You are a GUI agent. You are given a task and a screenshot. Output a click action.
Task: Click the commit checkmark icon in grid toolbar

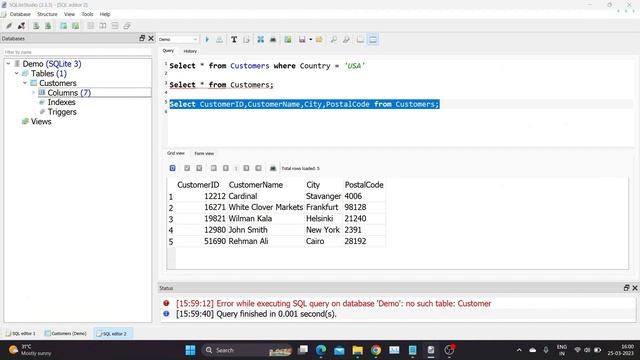pos(187,168)
